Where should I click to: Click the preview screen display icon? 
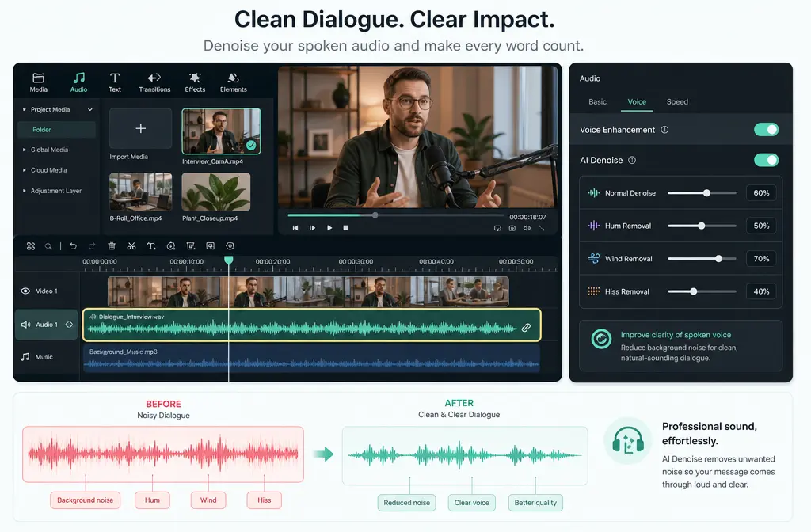(x=497, y=228)
